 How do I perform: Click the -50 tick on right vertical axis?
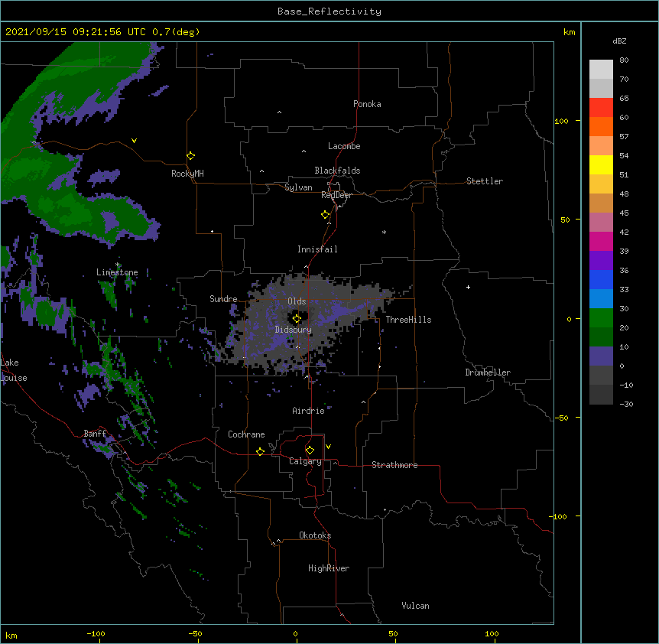tap(561, 418)
